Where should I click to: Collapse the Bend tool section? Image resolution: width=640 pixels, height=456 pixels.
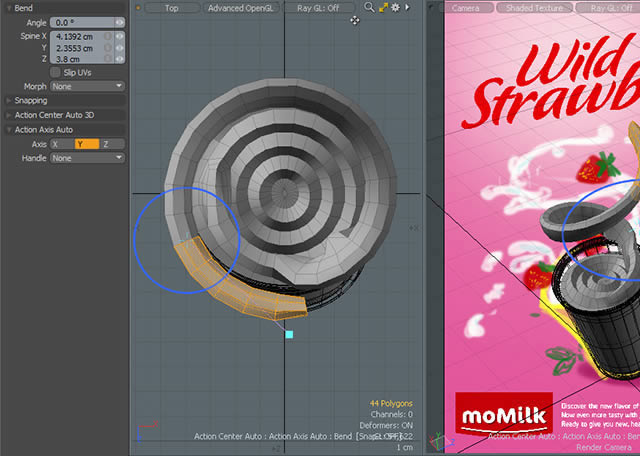tap(9, 8)
